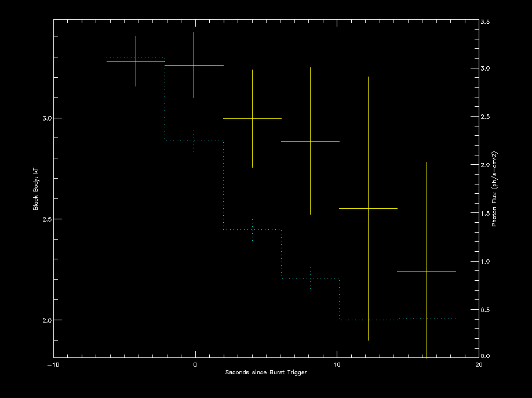Click the yellow data point at kT 3.0

(x=252, y=118)
